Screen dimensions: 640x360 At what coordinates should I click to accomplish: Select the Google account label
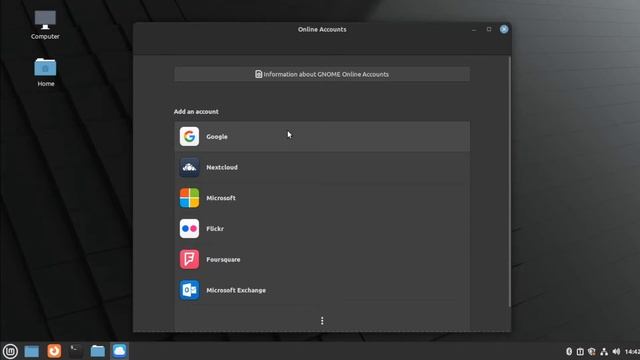click(x=217, y=137)
